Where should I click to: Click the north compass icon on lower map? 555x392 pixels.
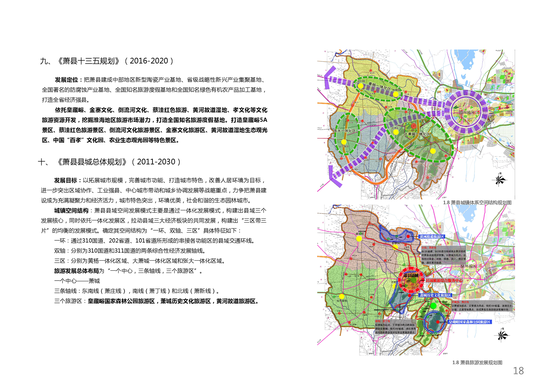502,335
